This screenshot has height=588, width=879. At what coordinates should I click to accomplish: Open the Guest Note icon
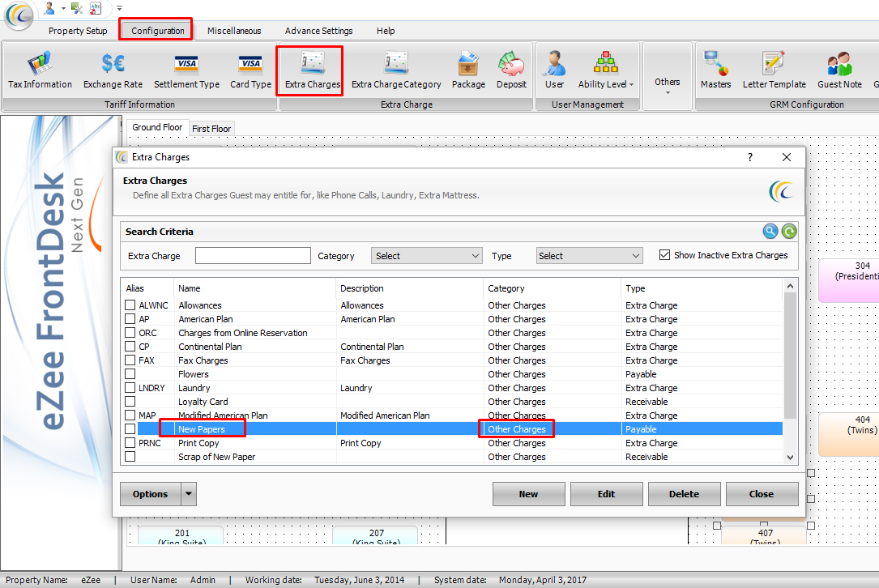point(839,70)
